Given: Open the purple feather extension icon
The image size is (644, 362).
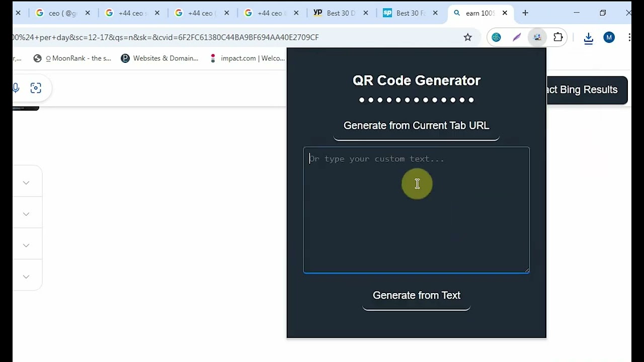Looking at the screenshot, I should [517, 37].
